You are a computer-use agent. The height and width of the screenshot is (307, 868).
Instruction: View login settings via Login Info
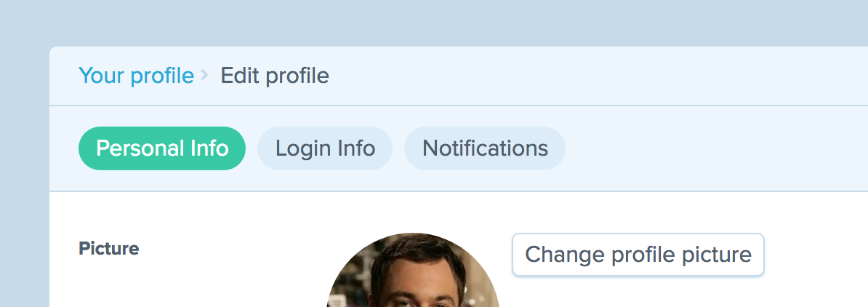pyautogui.click(x=325, y=148)
